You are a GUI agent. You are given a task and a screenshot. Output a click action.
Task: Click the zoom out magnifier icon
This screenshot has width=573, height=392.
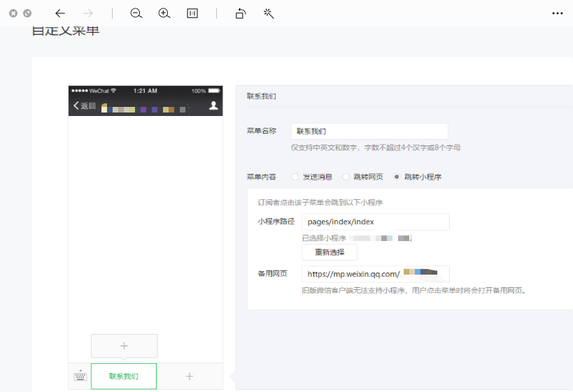(x=136, y=13)
